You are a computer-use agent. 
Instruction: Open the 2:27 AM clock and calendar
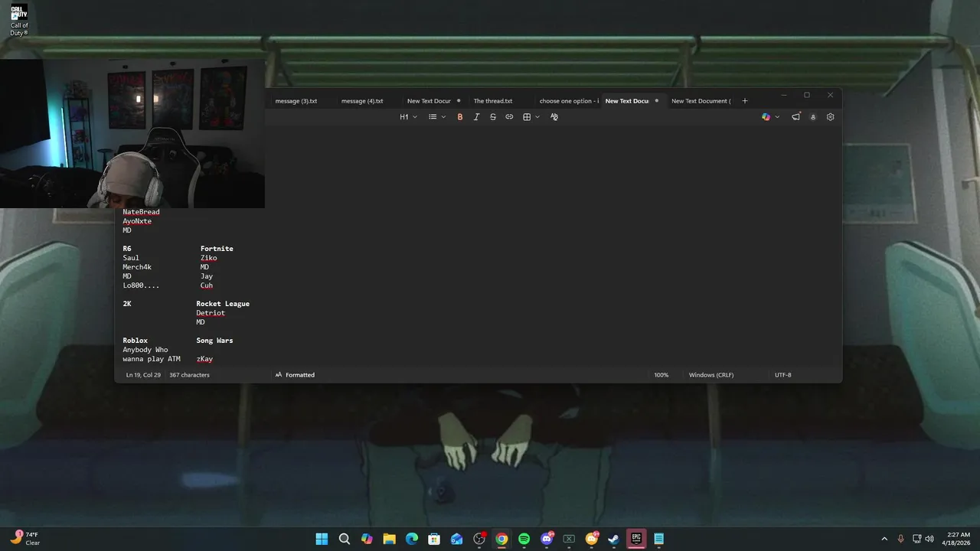(x=958, y=539)
